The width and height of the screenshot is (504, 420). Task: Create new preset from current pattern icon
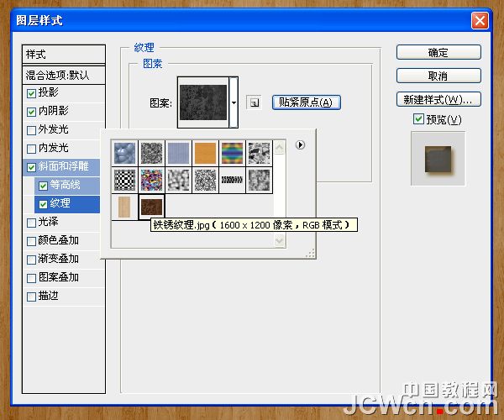254,102
